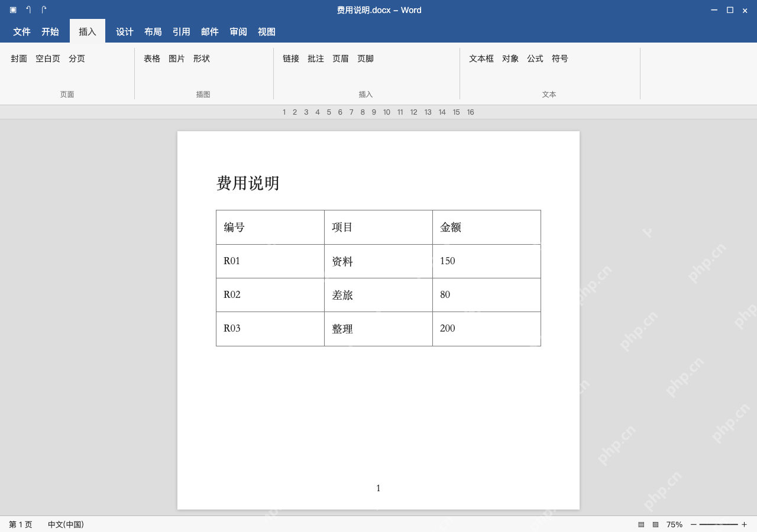The image size is (757, 532).
Task: Click the 对象 command
Action: pos(510,59)
